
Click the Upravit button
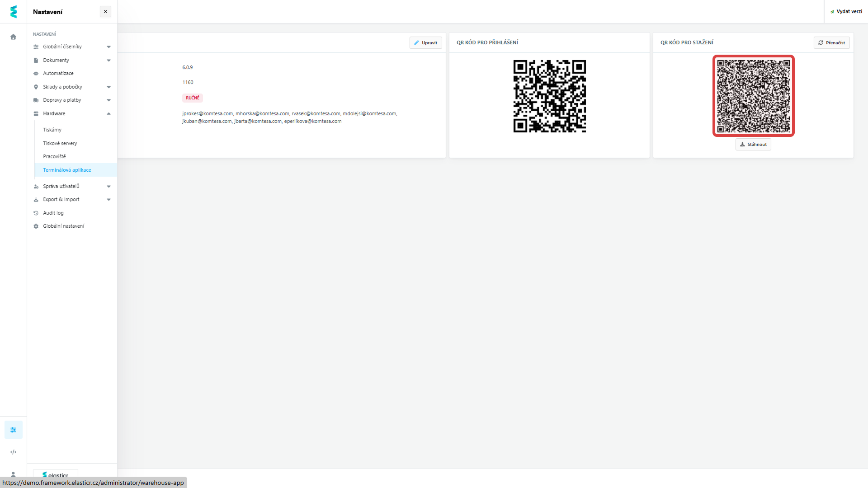[x=425, y=42]
